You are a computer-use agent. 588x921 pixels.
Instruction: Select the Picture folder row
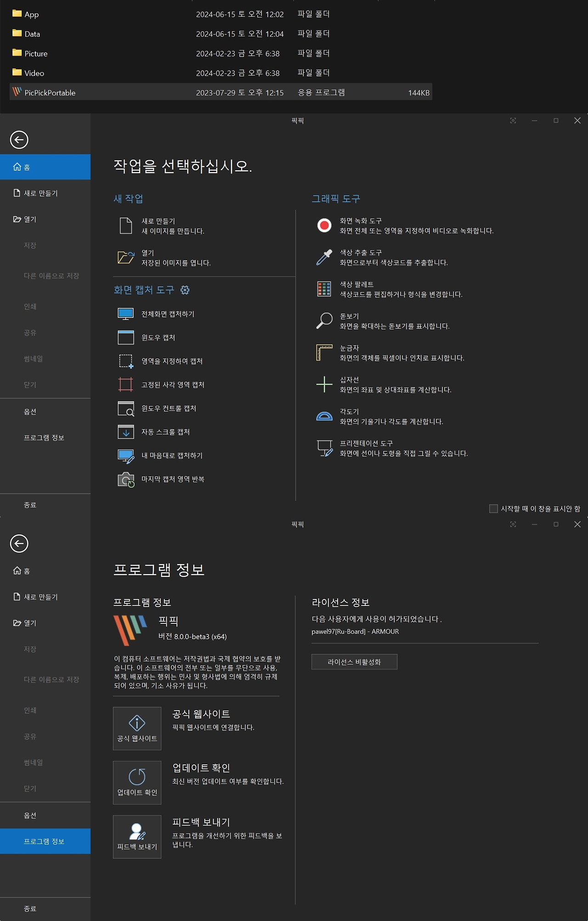(220, 53)
